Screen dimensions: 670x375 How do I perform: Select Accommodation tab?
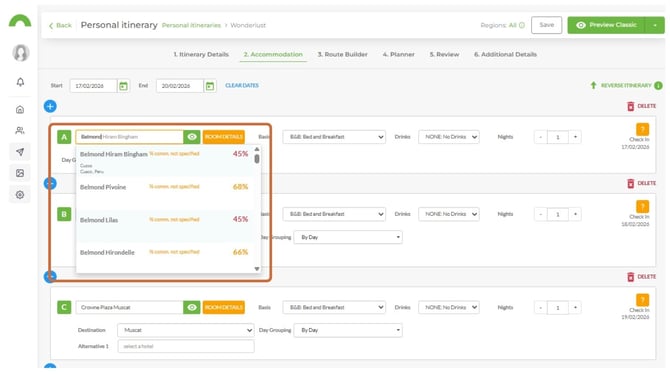pos(273,55)
